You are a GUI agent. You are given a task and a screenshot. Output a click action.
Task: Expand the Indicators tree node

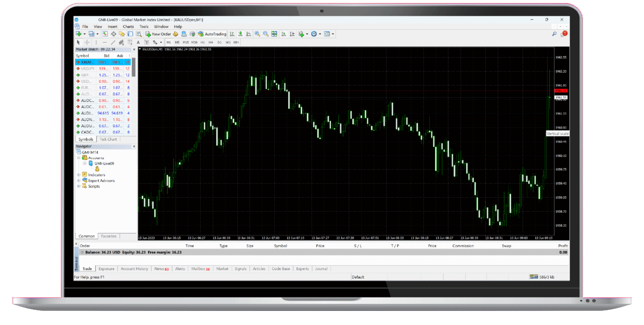coord(78,175)
